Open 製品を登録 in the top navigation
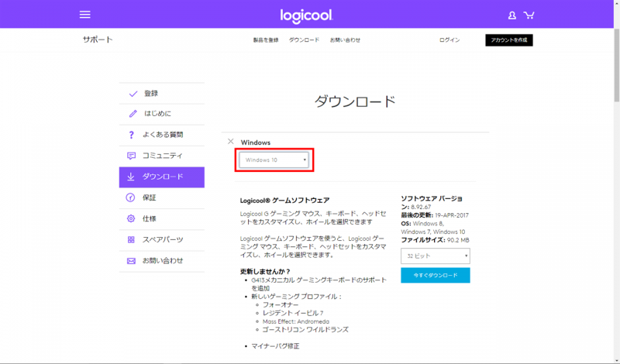Screen dimensions: 620x364 [266, 40]
